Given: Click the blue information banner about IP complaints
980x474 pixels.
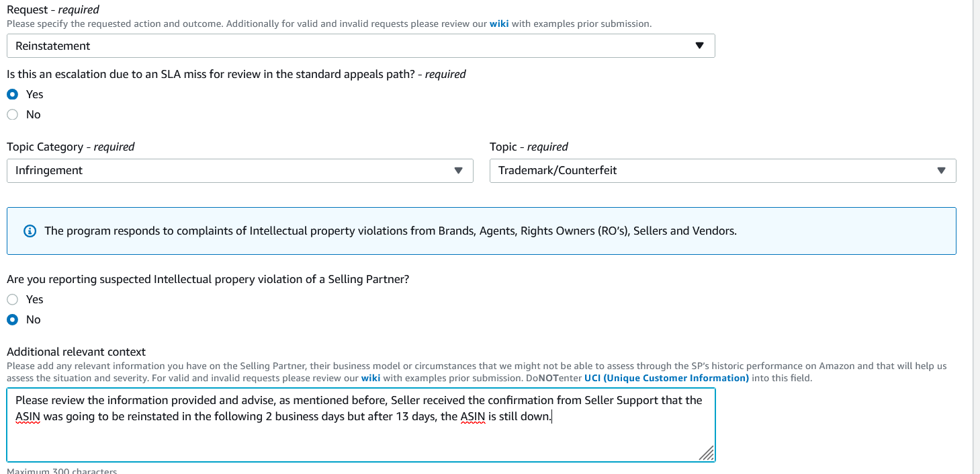Looking at the screenshot, I should (x=481, y=231).
